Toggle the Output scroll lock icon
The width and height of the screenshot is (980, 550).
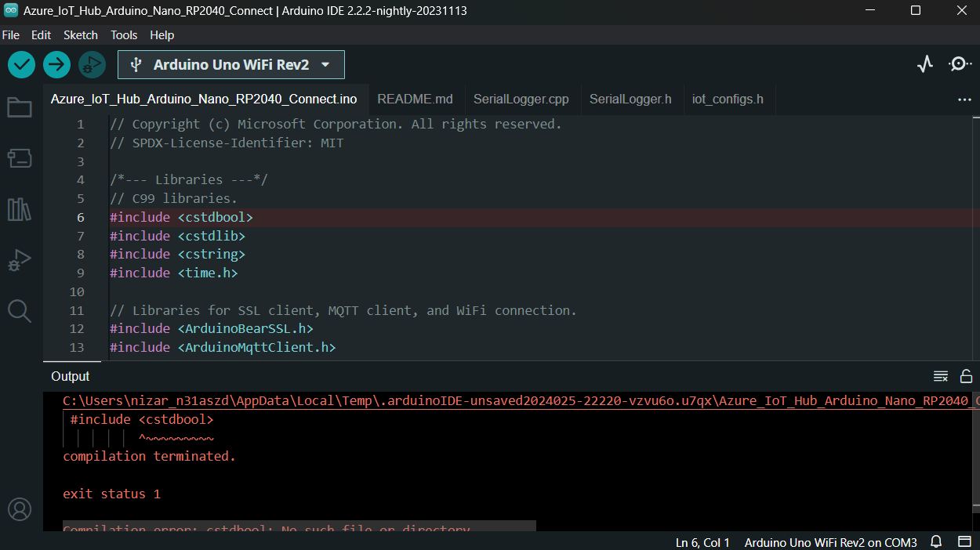[966, 376]
